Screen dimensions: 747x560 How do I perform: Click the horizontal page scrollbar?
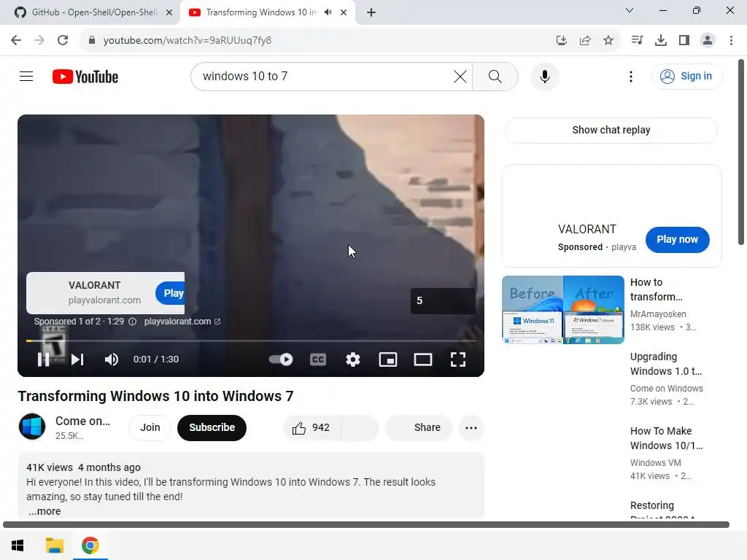coord(366,524)
